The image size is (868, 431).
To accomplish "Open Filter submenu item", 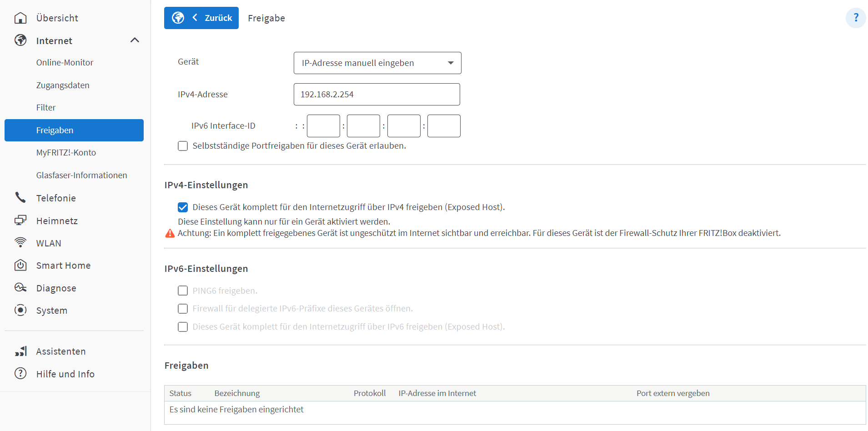I will (46, 107).
